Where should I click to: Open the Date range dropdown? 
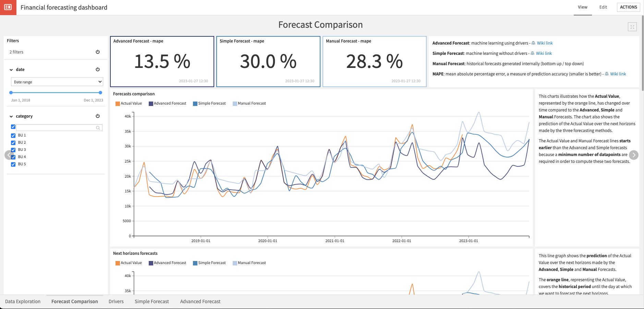point(57,82)
